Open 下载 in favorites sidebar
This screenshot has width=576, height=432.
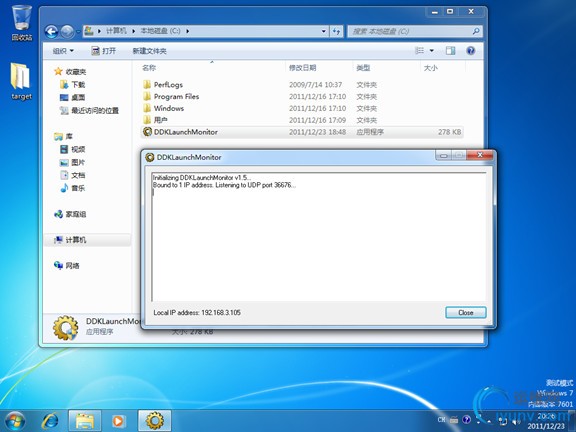pyautogui.click(x=78, y=85)
